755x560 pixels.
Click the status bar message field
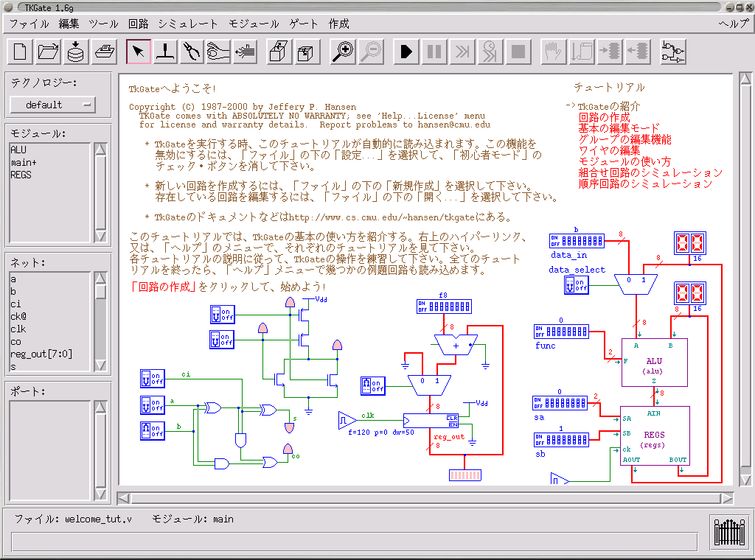[x=355, y=541]
